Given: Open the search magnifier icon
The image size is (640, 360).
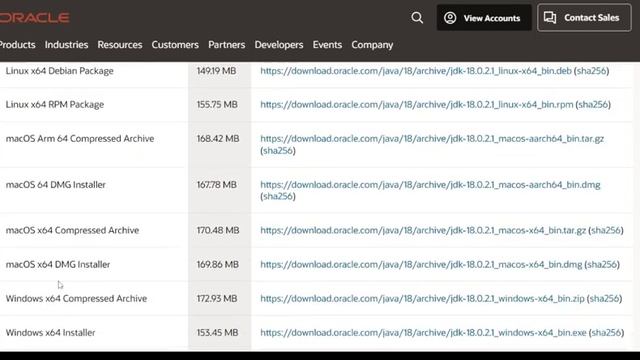Looking at the screenshot, I should coord(417,18).
